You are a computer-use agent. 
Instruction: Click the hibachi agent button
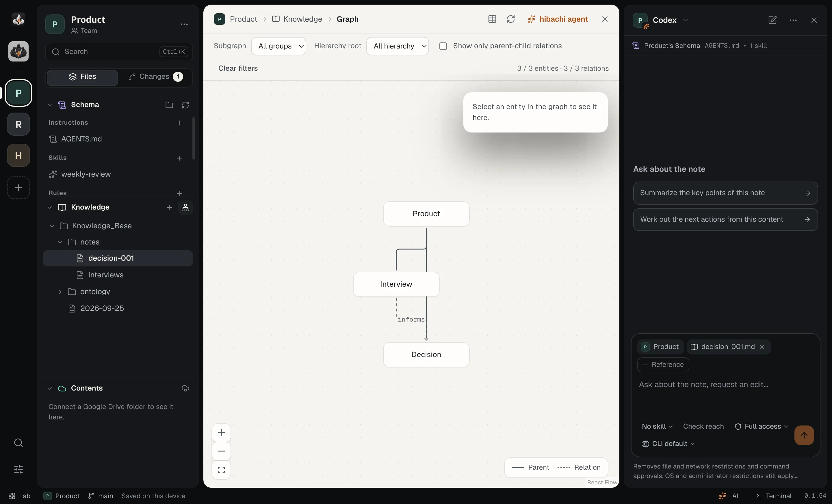(558, 19)
